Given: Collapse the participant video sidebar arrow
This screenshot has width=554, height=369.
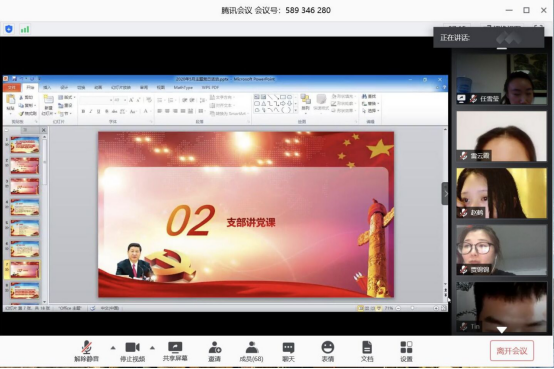Looking at the screenshot, I should [x=445, y=193].
